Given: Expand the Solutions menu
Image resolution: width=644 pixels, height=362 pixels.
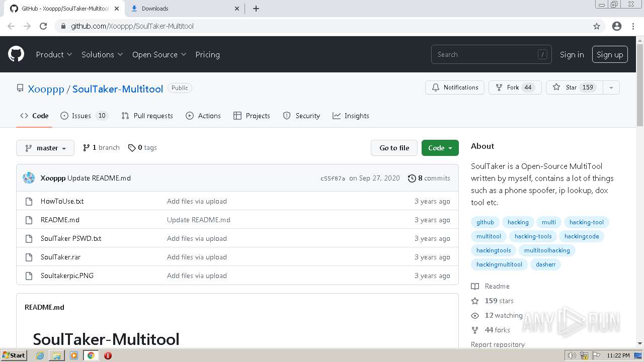Looking at the screenshot, I should click(x=102, y=54).
